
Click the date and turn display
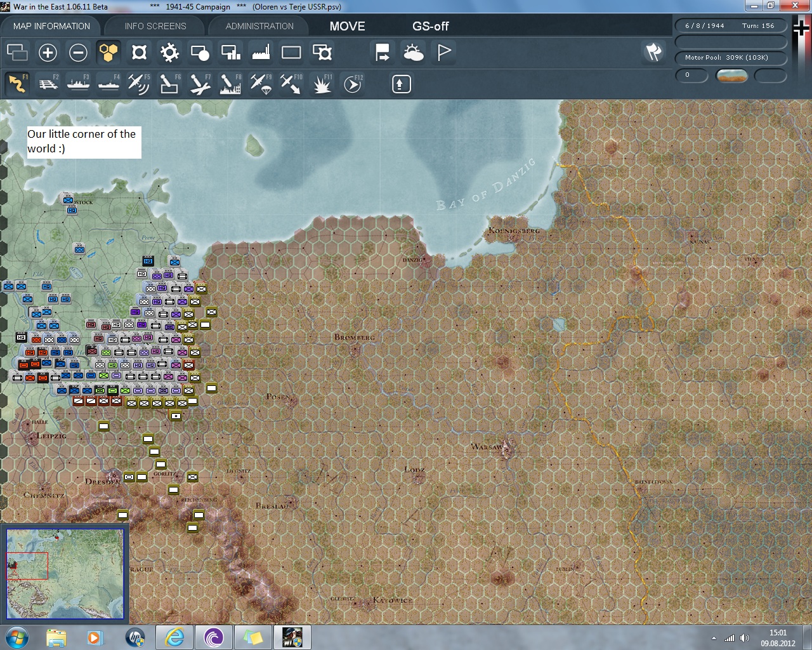tap(730, 26)
